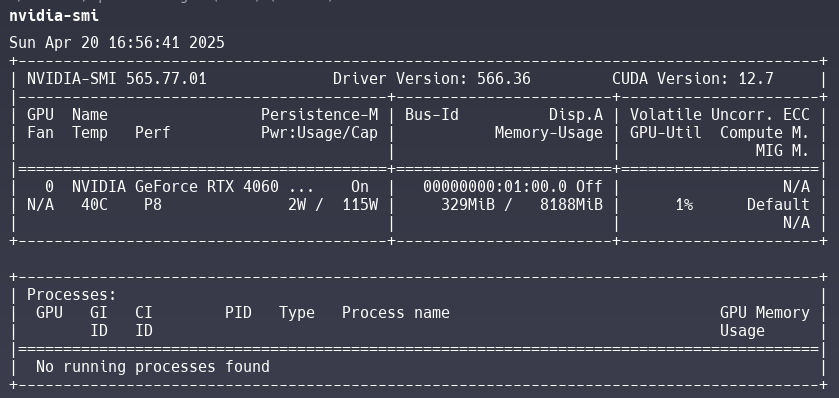Viewport: 839px width, 398px height.
Task: Click the Perf column header
Action: pyautogui.click(x=153, y=133)
